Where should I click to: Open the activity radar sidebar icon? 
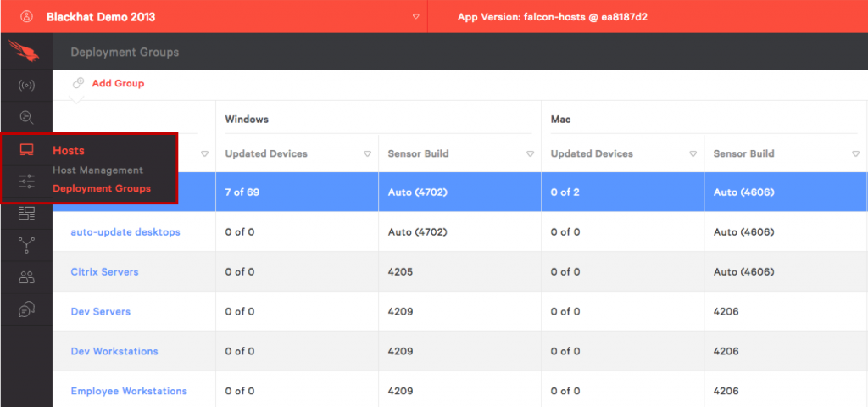(26, 86)
